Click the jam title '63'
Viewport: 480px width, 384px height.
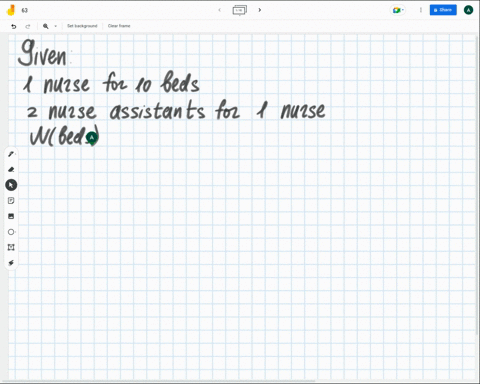25,10
